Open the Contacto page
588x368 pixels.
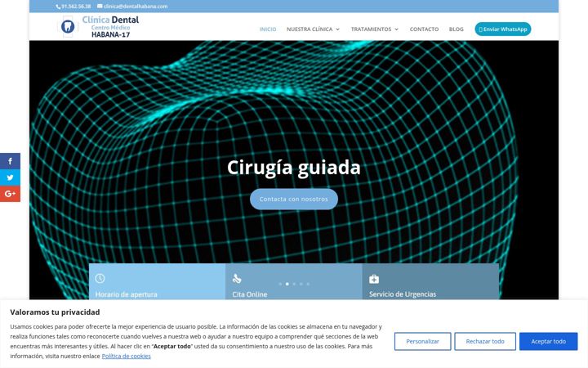point(424,29)
